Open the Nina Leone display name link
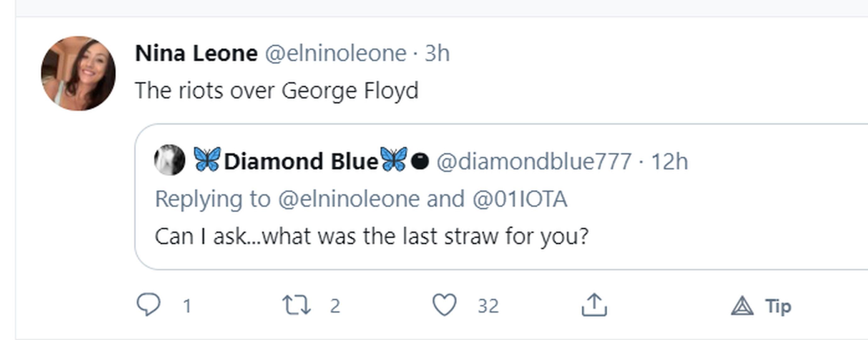Viewport: 868px width, 340px height. coord(196,53)
